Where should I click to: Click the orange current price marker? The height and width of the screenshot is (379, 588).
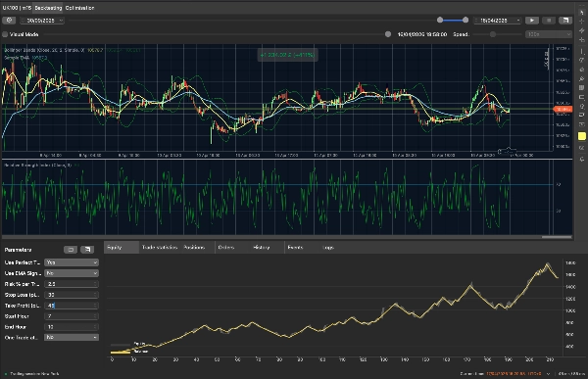point(563,109)
